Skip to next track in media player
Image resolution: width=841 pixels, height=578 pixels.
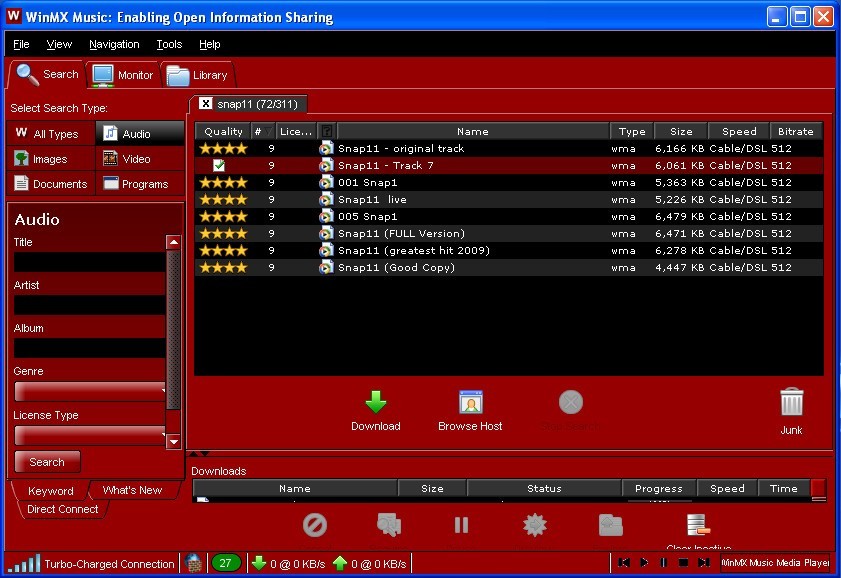(704, 563)
